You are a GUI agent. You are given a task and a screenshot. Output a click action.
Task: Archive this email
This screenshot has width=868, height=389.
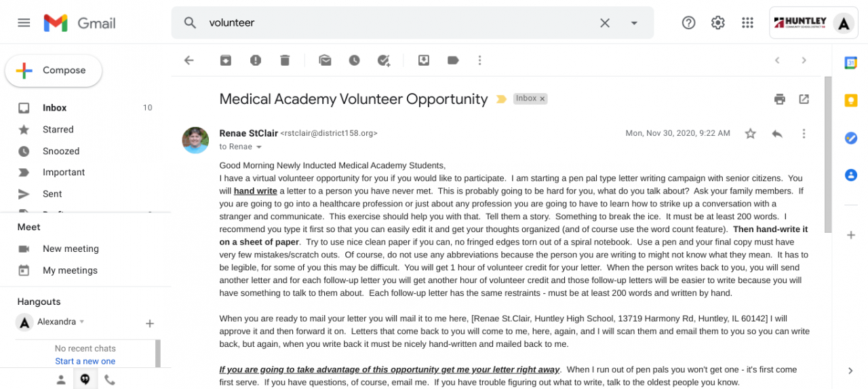click(226, 60)
